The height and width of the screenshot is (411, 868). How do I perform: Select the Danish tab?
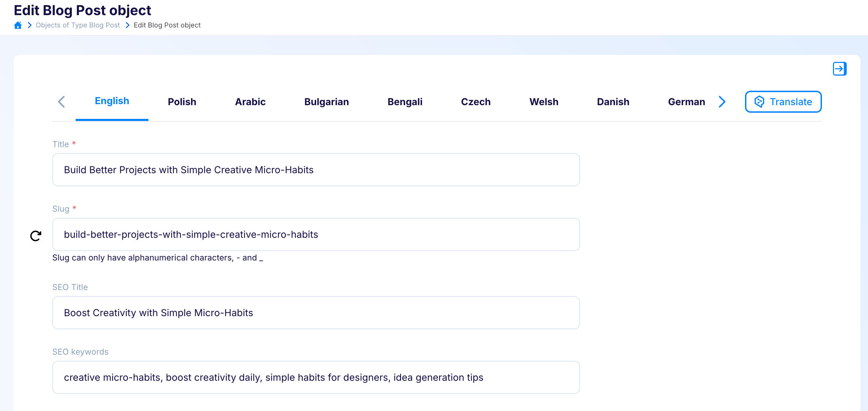pos(613,102)
